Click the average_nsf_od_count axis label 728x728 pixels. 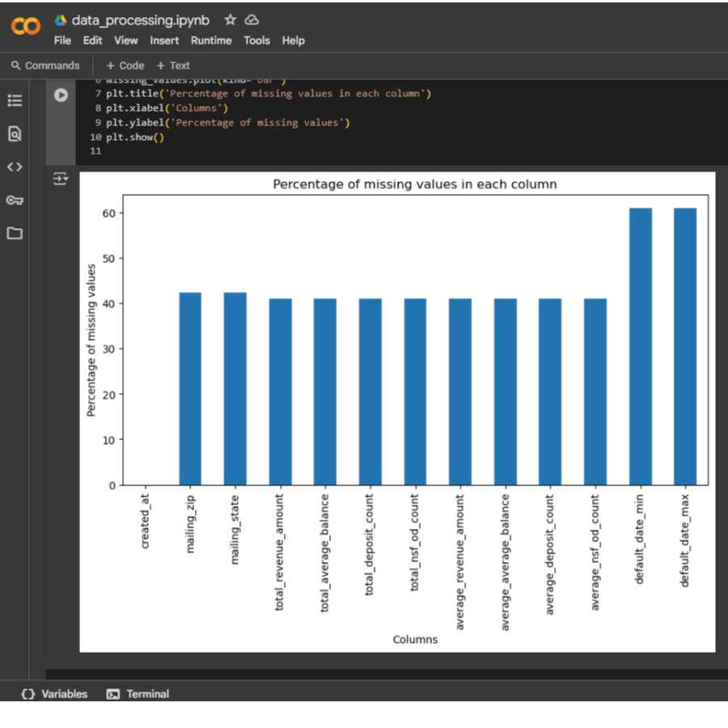595,552
